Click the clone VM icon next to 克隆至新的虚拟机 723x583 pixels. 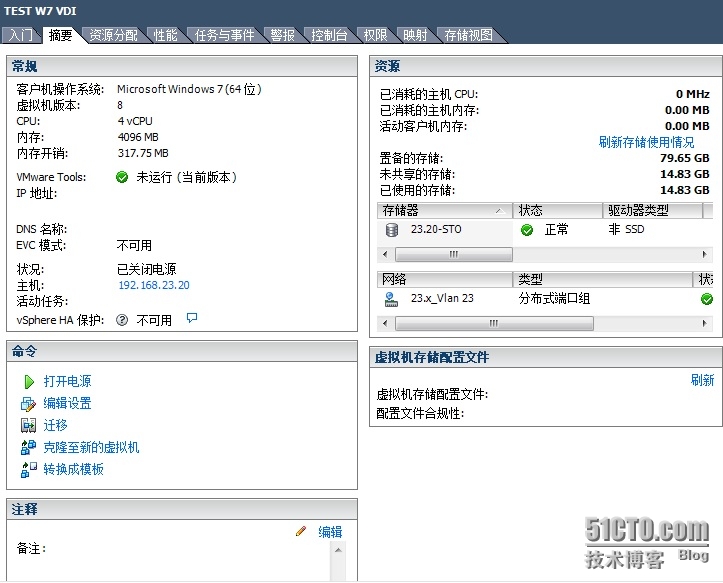[x=28, y=447]
